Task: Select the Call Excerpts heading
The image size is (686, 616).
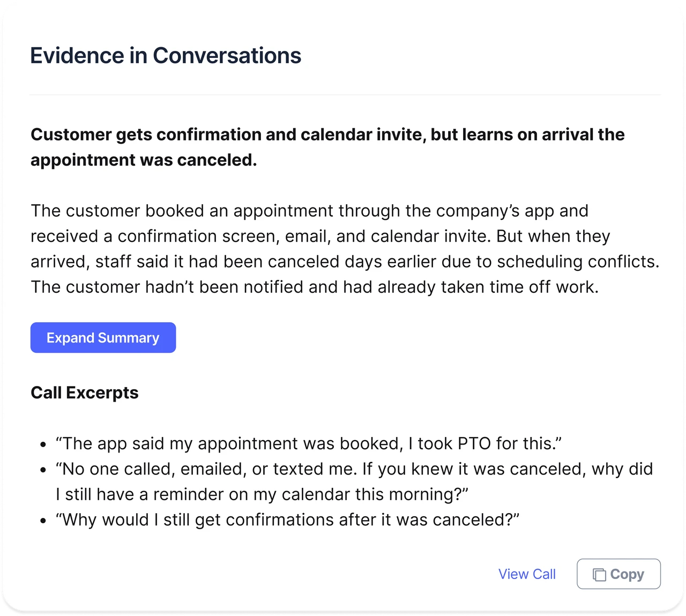Action: pos(85,392)
